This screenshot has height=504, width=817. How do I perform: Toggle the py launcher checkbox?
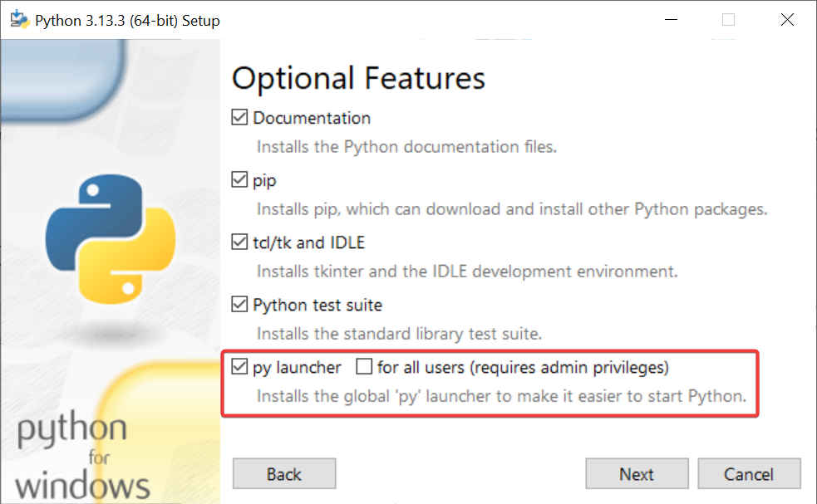tap(239, 367)
